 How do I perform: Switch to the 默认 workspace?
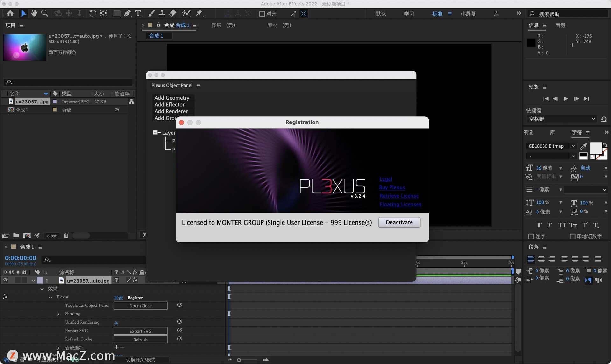381,14
